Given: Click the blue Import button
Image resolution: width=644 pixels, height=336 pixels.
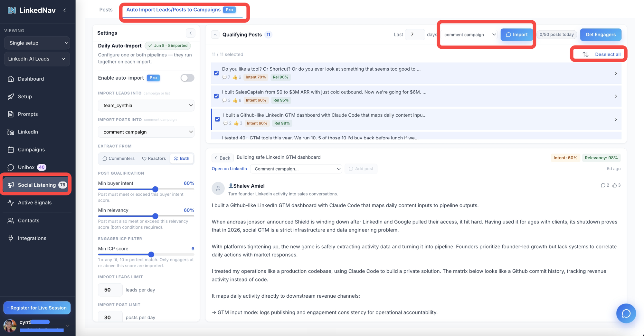Looking at the screenshot, I should [x=516, y=35].
